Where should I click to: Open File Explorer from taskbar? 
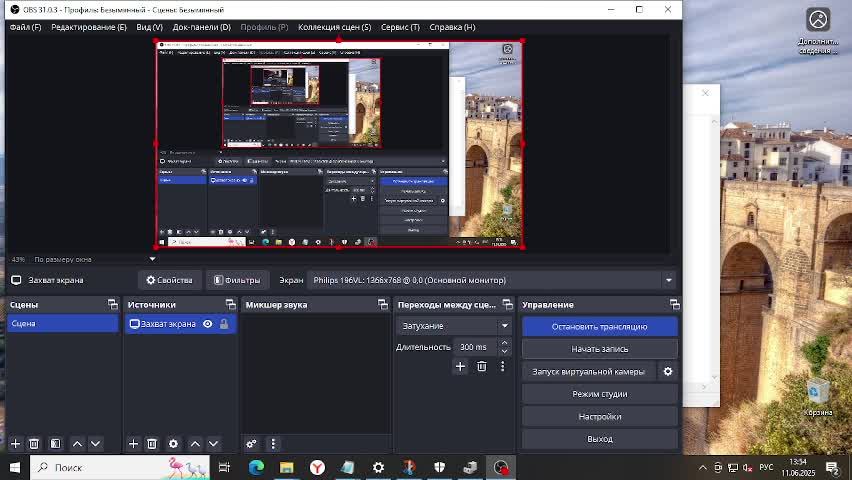[286, 467]
